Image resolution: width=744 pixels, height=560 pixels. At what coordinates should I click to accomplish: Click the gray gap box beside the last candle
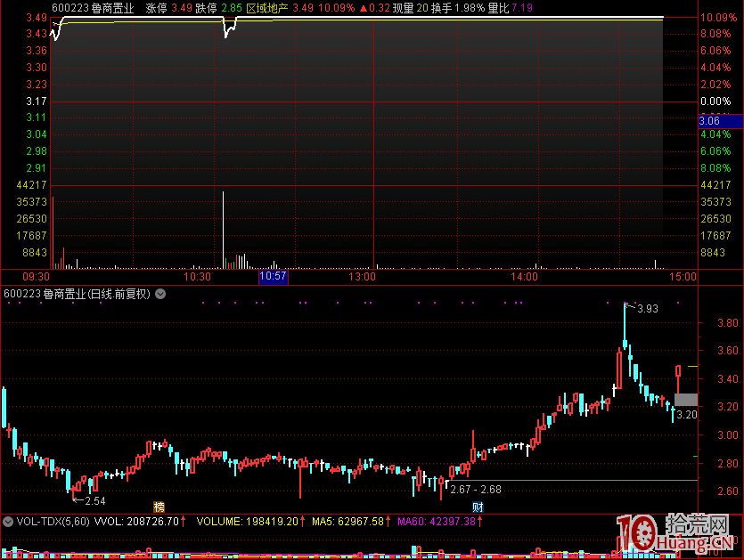point(686,400)
